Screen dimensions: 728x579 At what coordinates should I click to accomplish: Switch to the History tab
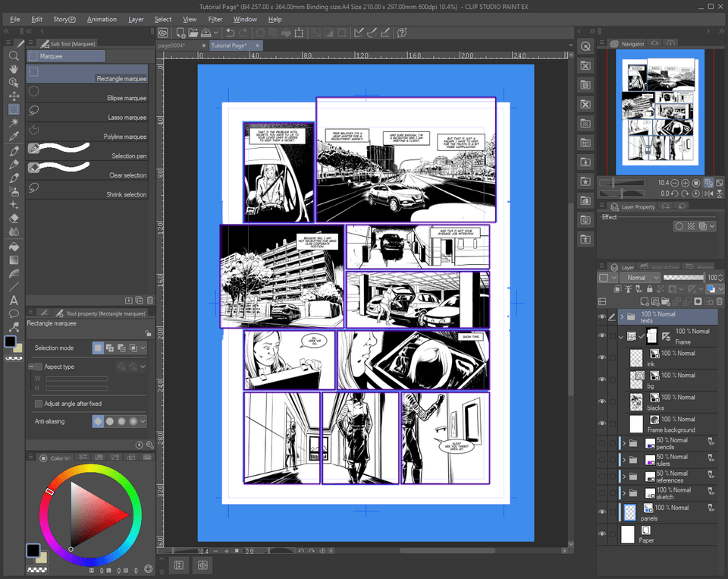pos(705,266)
